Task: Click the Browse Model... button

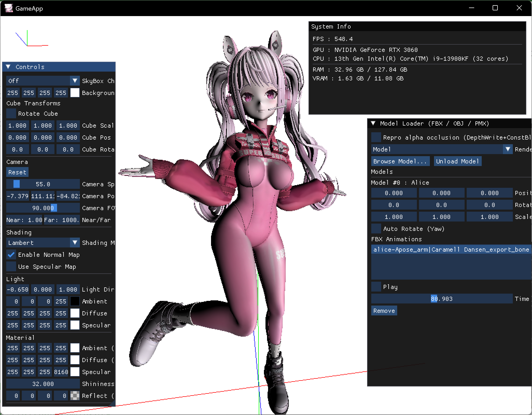Action: tap(400, 161)
